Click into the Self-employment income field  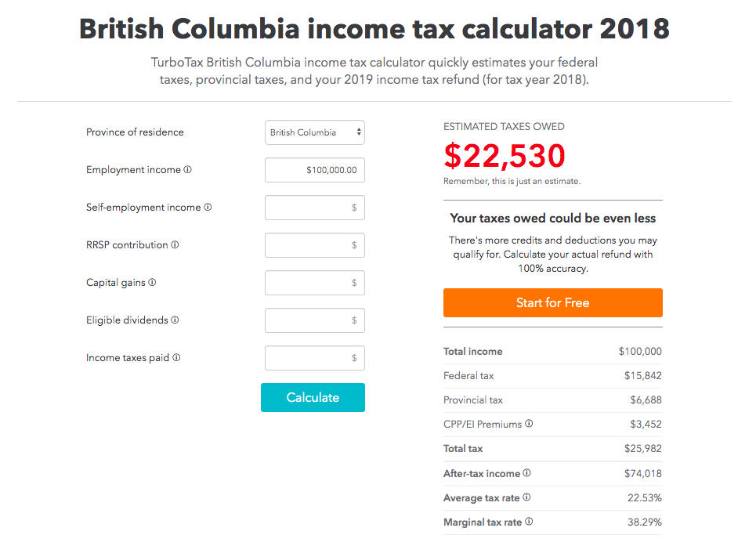315,208
